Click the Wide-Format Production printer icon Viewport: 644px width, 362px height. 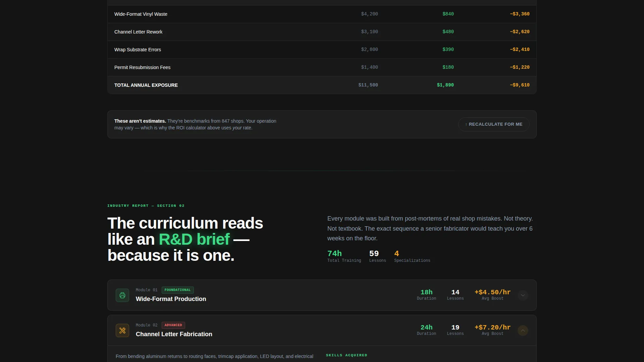pos(122,295)
